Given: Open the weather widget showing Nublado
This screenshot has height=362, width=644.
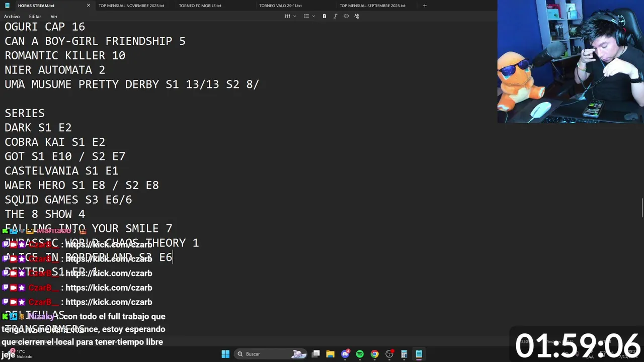Looking at the screenshot, I should tap(21, 354).
